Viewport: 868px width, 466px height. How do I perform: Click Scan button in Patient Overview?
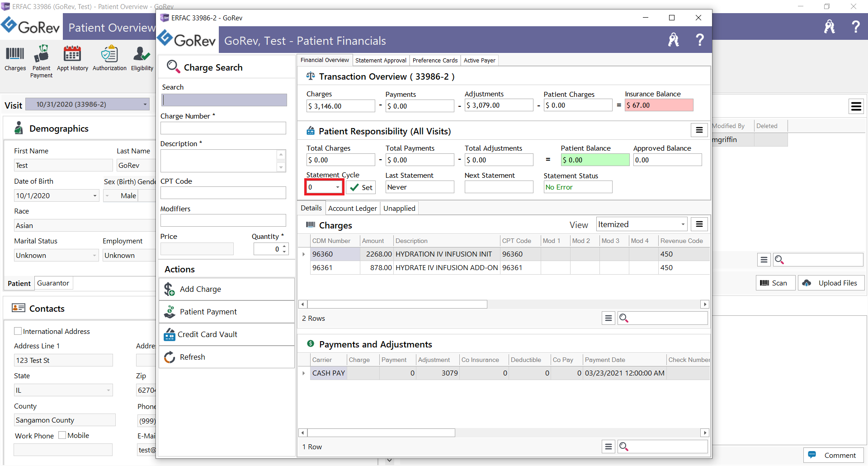(x=775, y=283)
